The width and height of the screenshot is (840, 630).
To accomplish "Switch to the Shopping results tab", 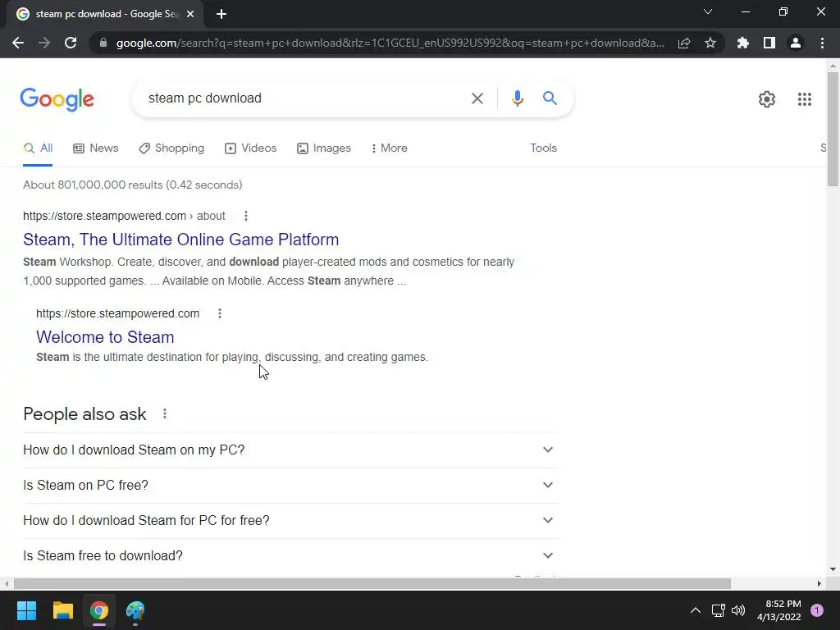I will (171, 148).
